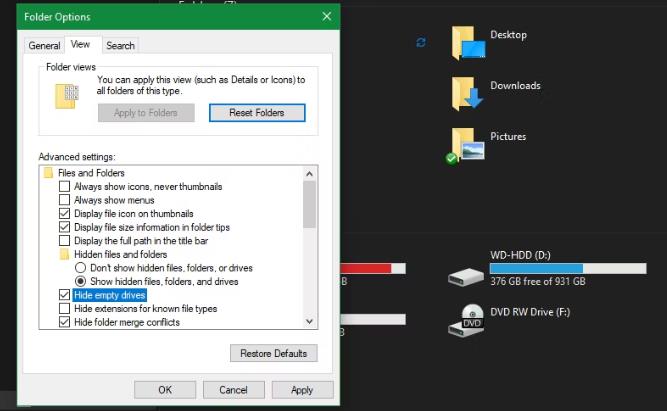Image resolution: width=667 pixels, height=411 pixels.
Task: Click the Reset Folders button
Action: point(257,113)
